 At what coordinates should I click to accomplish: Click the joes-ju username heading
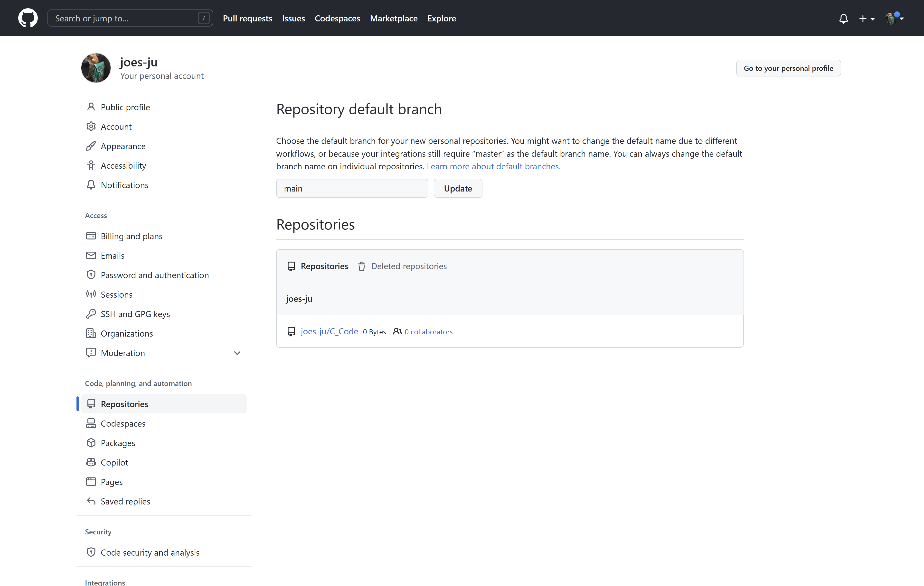(x=139, y=62)
